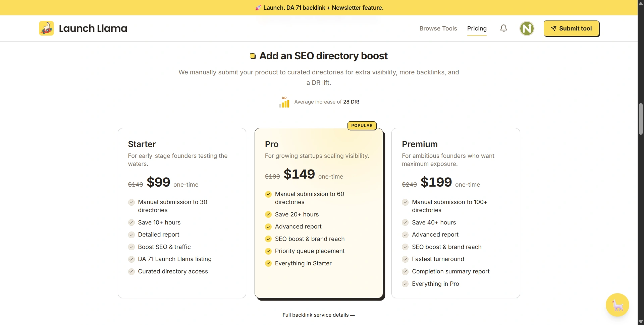Click the page scrollbar thumb
Viewport: 644px width, 325px height.
(x=641, y=119)
